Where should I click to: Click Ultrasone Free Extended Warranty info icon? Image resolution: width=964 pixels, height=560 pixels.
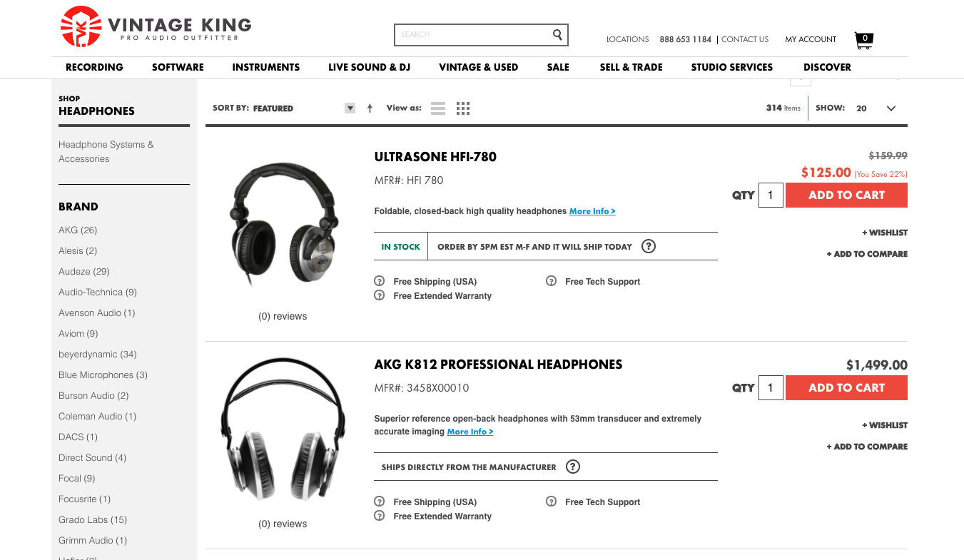380,295
